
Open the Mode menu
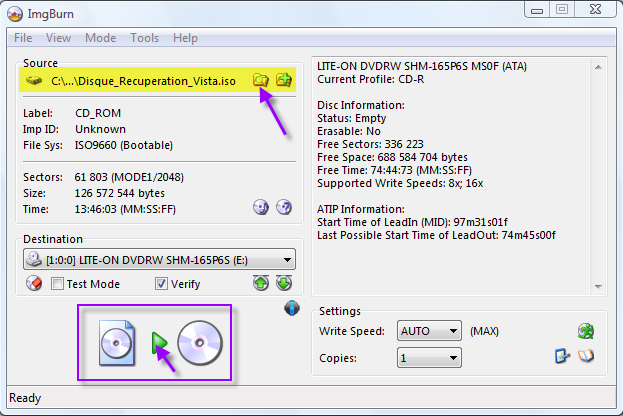point(101,38)
